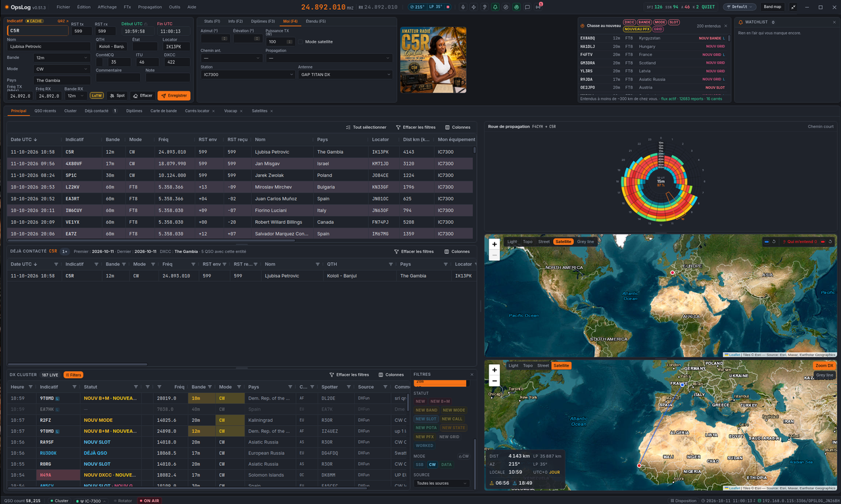Viewport: 841px width, 504px height.
Task: Open the chat bubble icon
Action: 527,7
